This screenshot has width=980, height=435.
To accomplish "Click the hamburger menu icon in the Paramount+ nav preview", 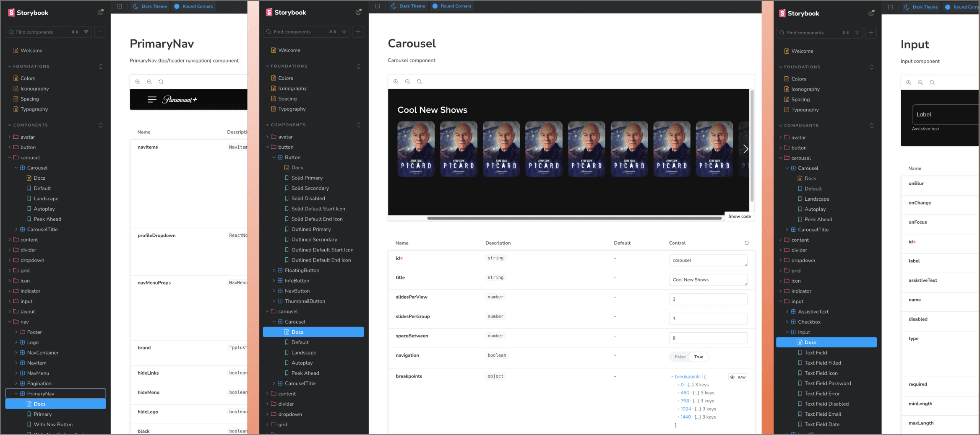I will (x=152, y=100).
